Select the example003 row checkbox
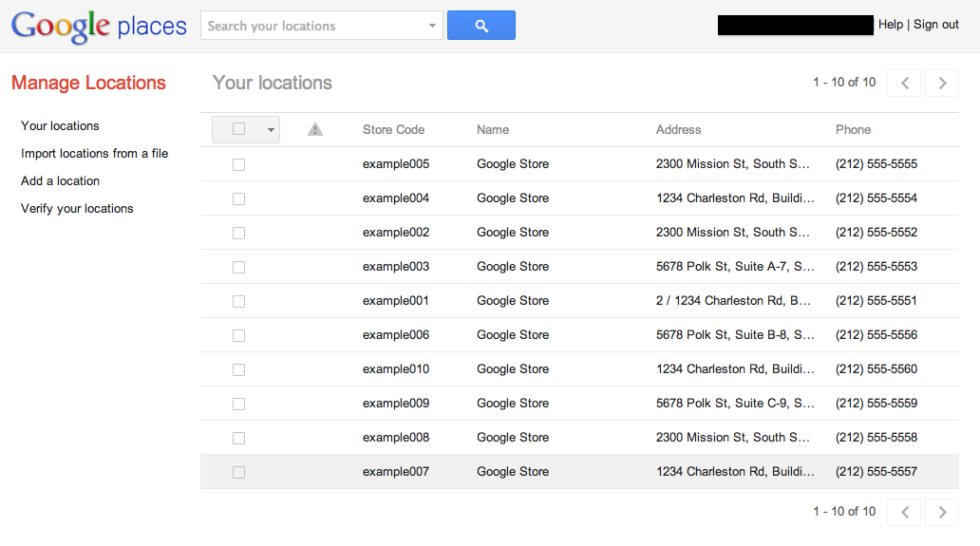The height and width of the screenshot is (546, 980). pyautogui.click(x=238, y=267)
